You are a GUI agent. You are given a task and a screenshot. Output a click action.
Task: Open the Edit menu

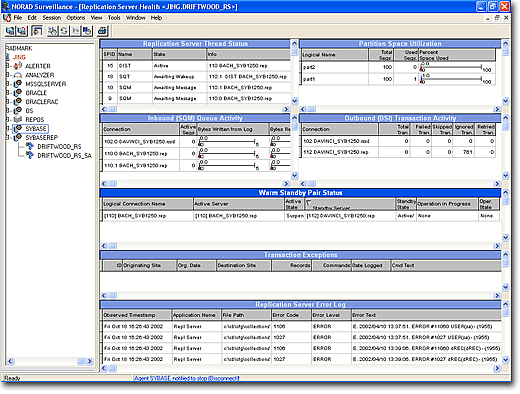(x=32, y=18)
